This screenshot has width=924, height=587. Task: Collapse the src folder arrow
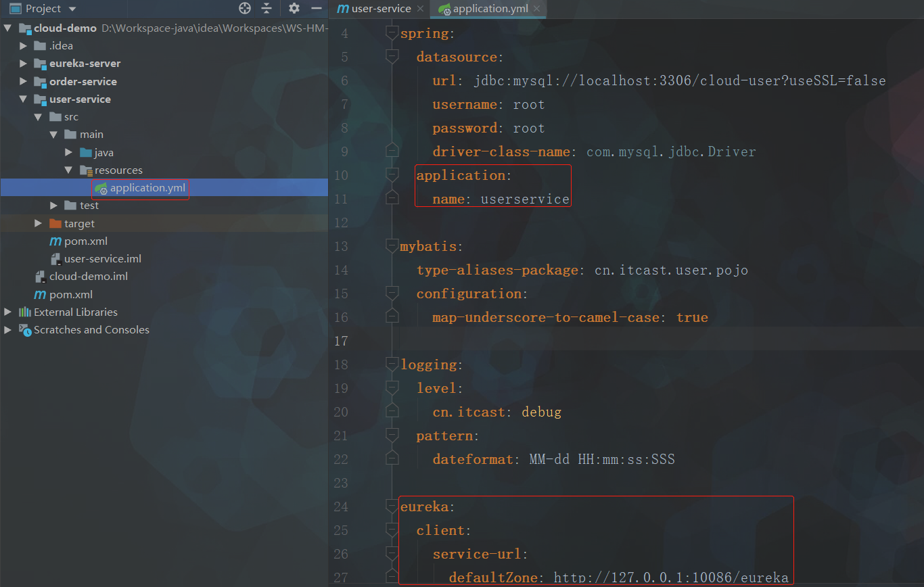coord(38,117)
